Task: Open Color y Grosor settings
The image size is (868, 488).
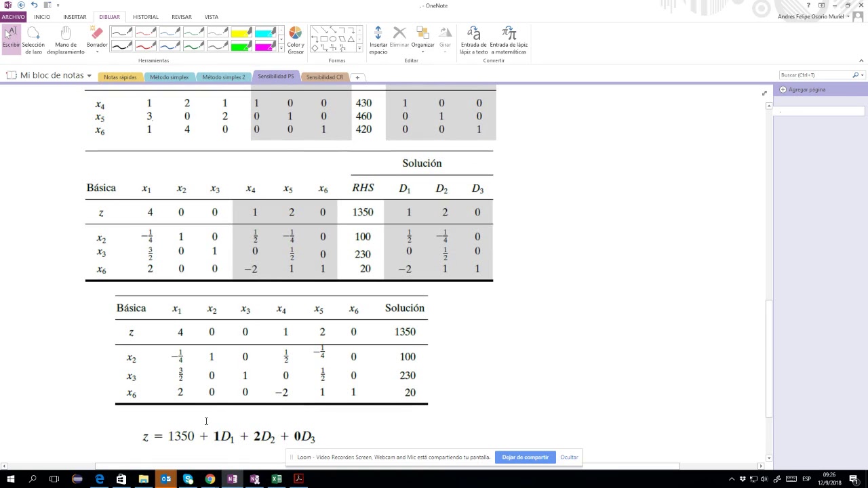Action: tap(296, 40)
